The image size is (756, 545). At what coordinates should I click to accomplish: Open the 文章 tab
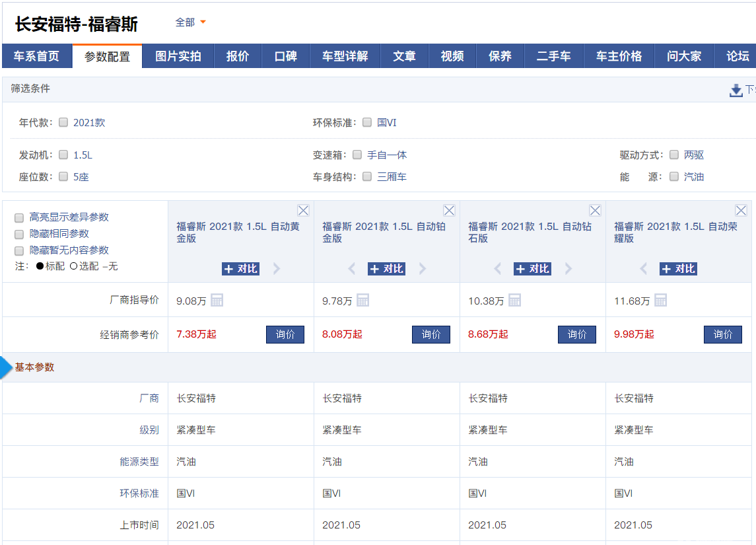pos(405,56)
